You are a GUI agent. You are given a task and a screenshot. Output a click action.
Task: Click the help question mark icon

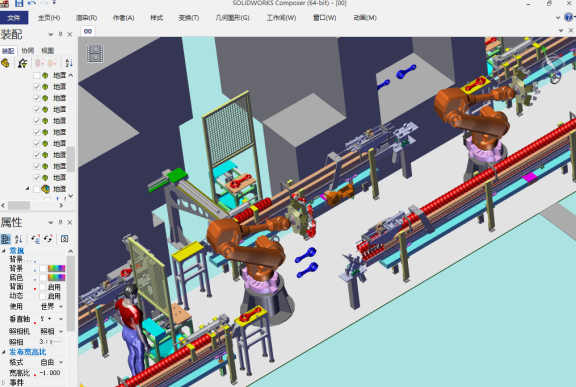click(569, 17)
